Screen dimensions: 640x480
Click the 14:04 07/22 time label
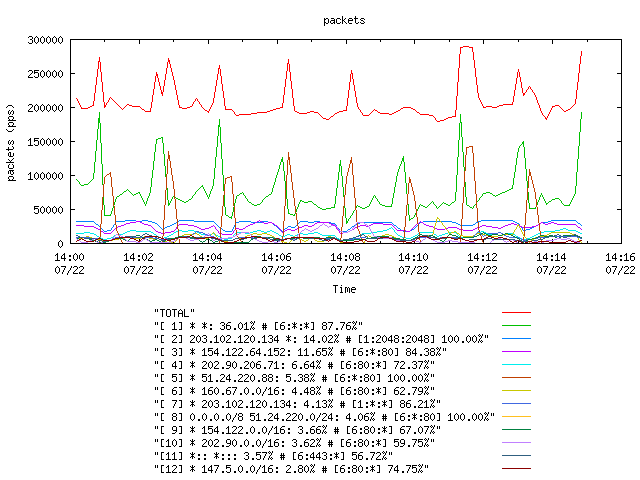(207, 264)
